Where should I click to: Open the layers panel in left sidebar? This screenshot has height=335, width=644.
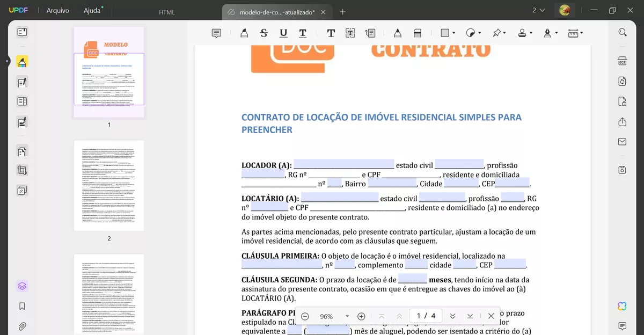[x=22, y=286]
